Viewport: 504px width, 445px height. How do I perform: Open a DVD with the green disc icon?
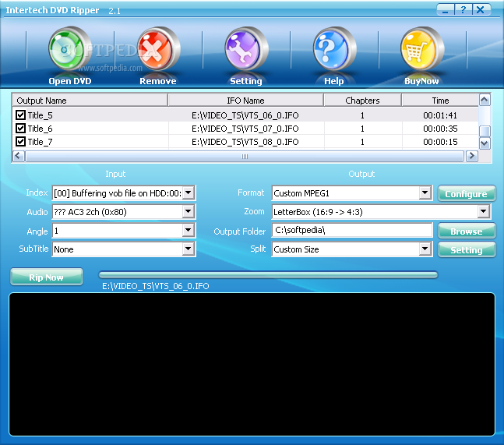(70, 49)
